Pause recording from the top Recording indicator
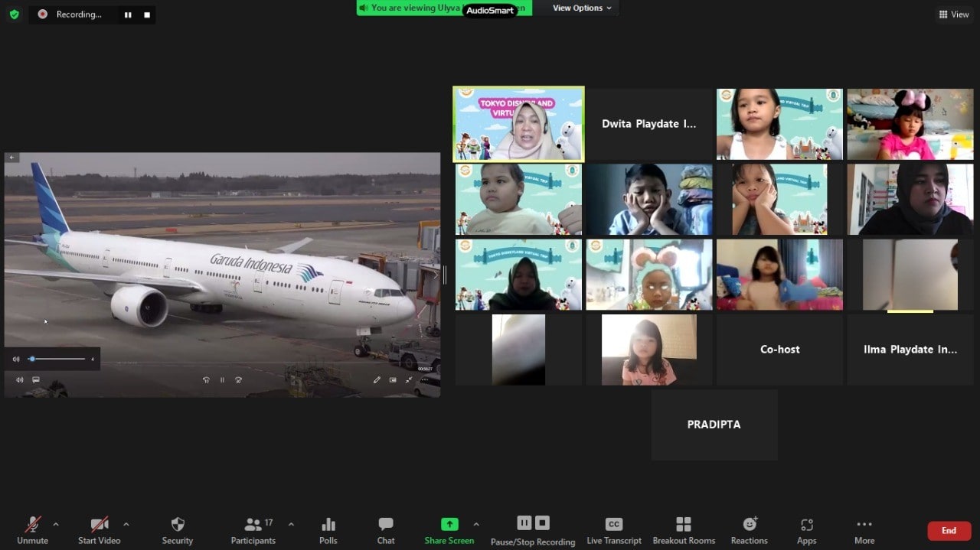 point(128,15)
